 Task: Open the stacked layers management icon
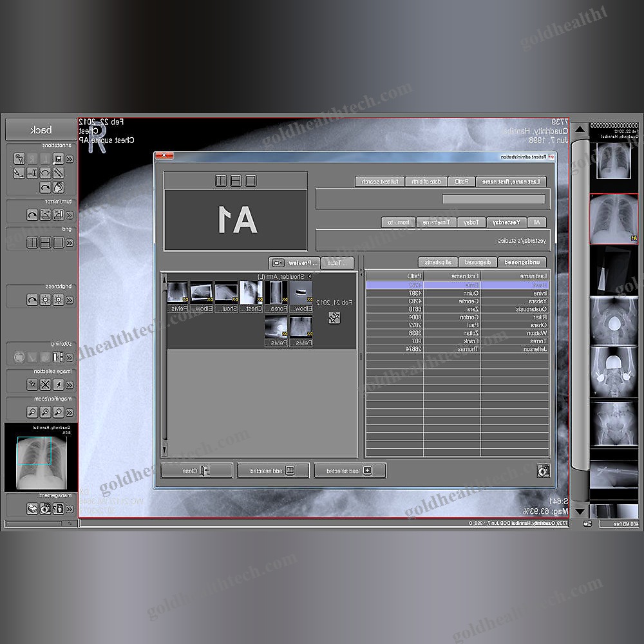click(x=32, y=509)
